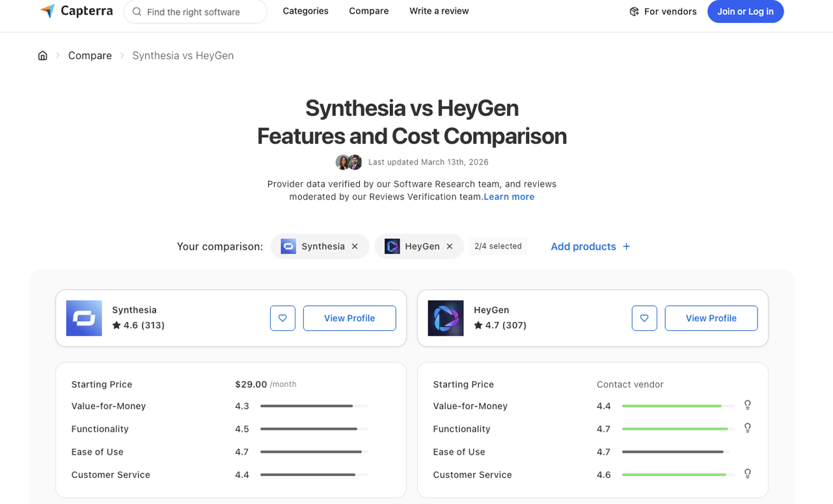Click the HeyGen comparison chip
The width and height of the screenshot is (833, 504).
[x=419, y=246]
